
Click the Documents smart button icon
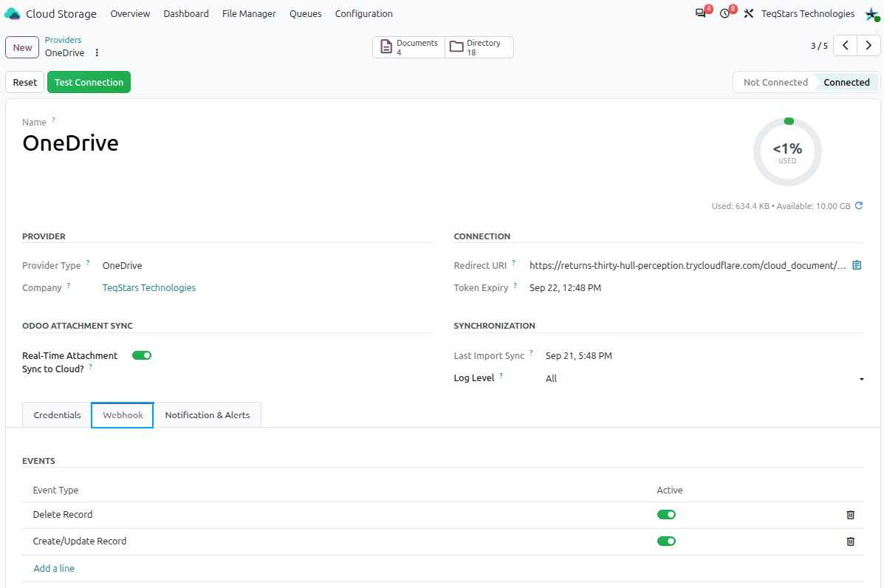click(386, 47)
